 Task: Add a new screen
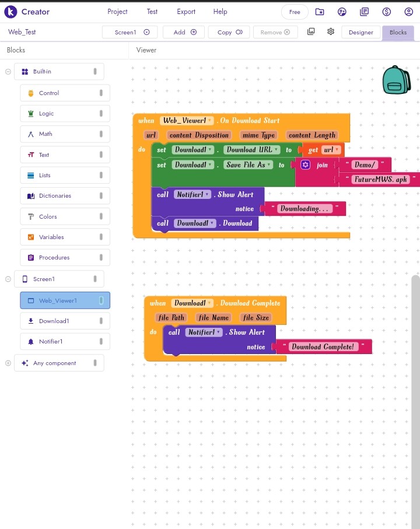[x=184, y=32]
